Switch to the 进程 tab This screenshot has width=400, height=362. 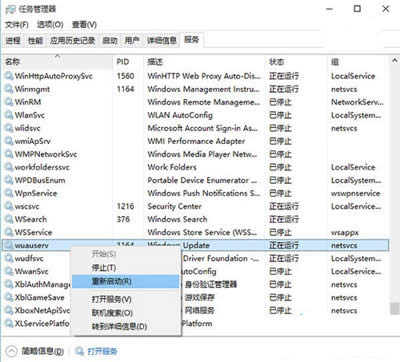point(13,41)
